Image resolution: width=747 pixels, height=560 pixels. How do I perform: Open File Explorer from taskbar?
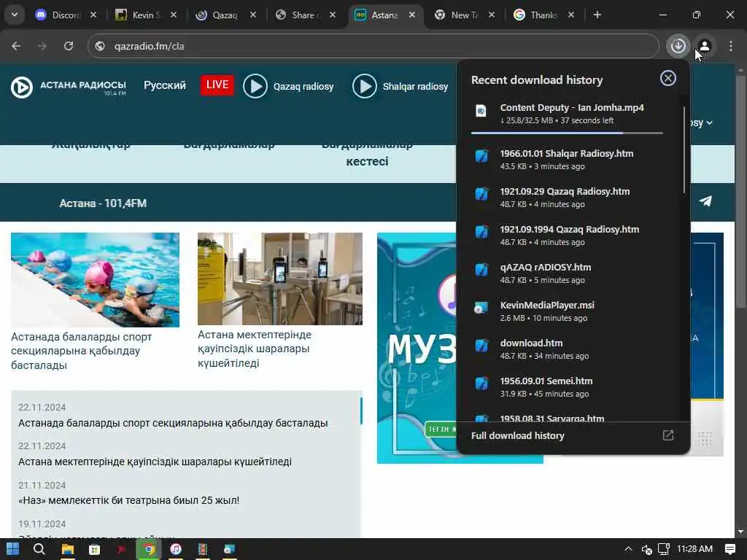tap(68, 549)
